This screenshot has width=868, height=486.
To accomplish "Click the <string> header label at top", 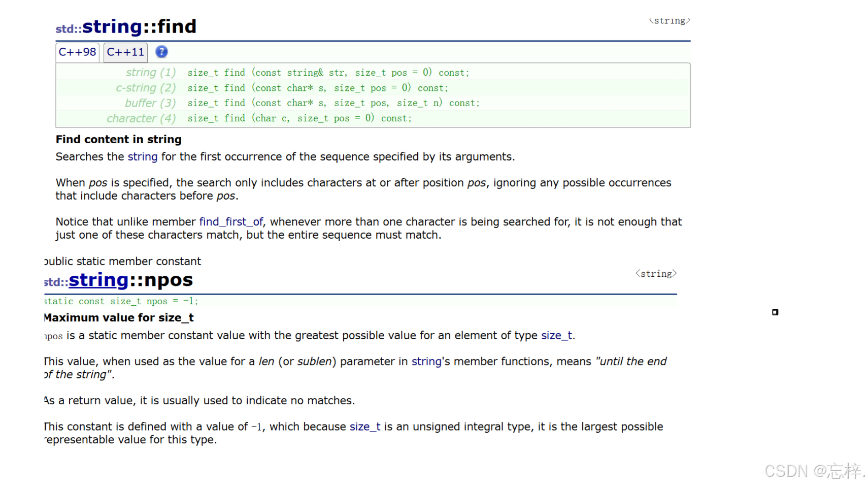I will (670, 21).
